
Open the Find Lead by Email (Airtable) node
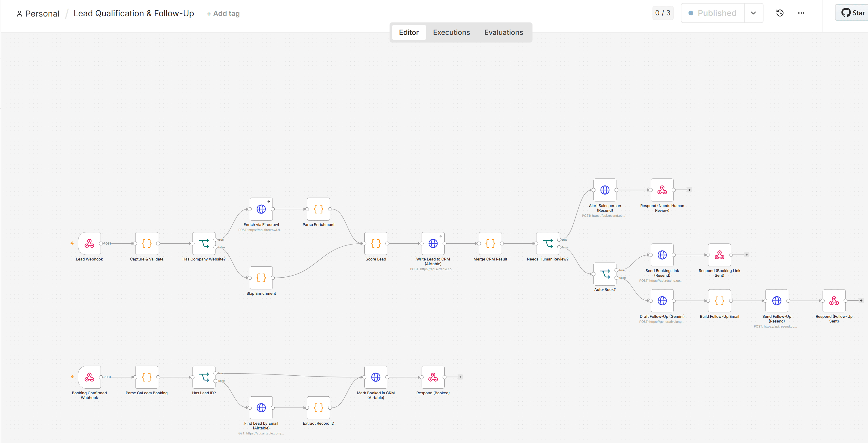click(x=261, y=408)
